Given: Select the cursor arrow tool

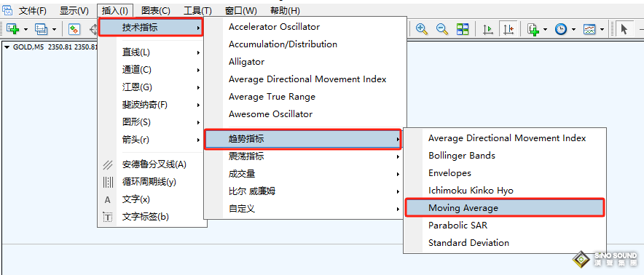Looking at the screenshot, I should (624, 29).
